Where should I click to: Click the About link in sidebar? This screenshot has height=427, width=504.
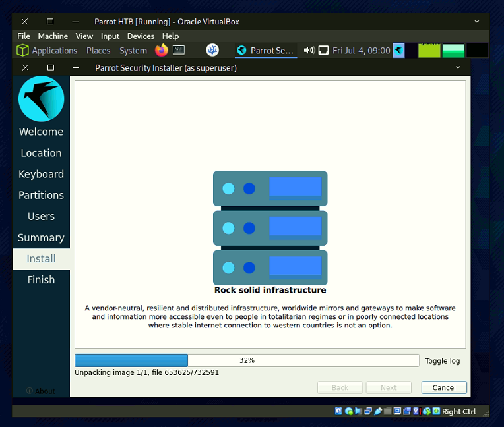coord(41,391)
